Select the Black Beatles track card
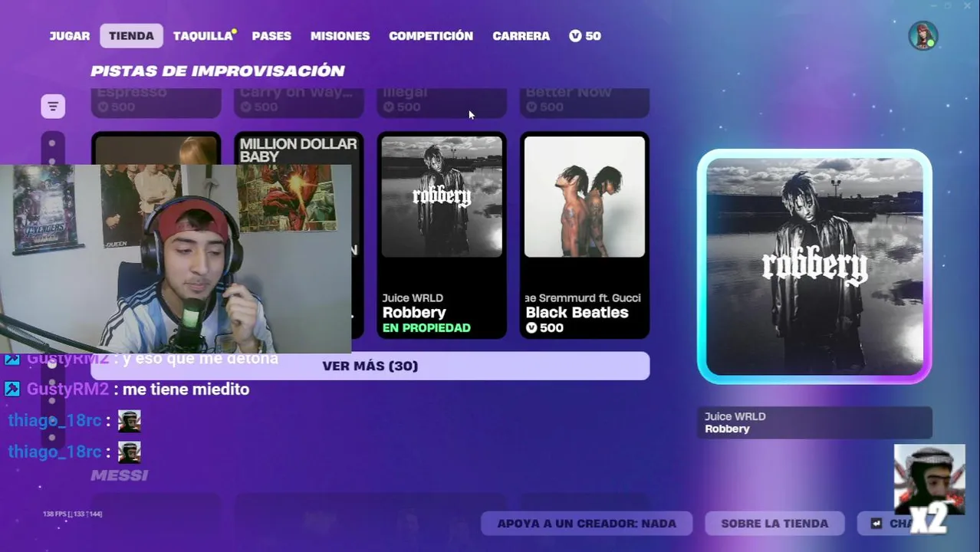Screen dimensions: 980x552 coord(584,235)
